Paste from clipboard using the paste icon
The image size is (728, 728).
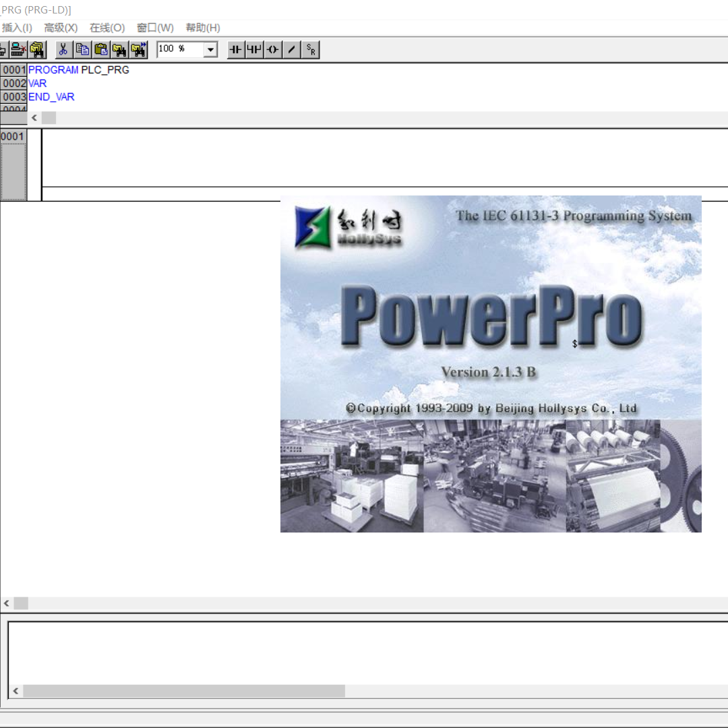tap(101, 49)
